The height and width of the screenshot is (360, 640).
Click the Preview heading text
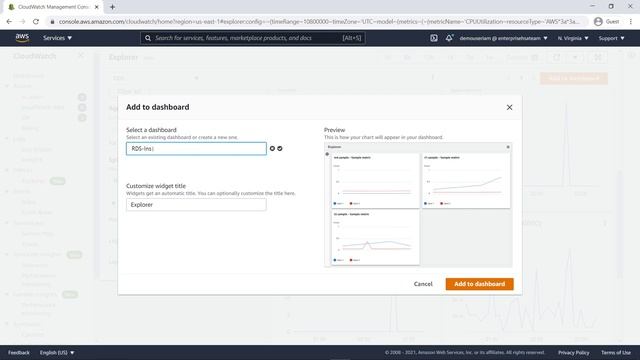(x=334, y=130)
